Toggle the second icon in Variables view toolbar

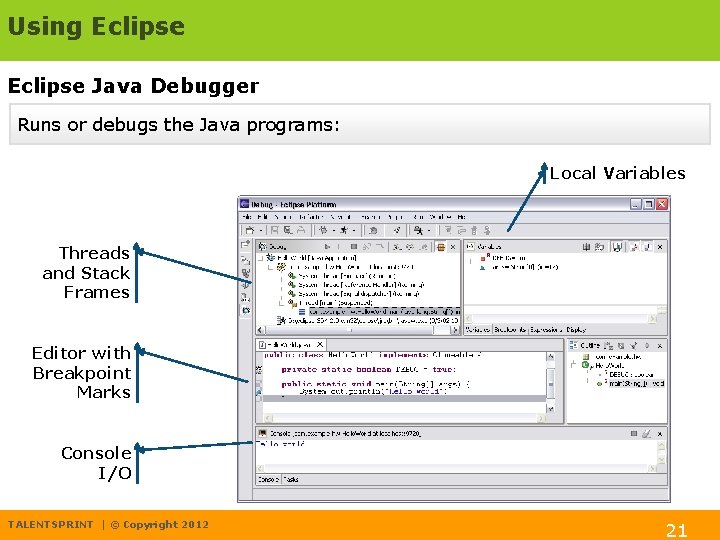(599, 247)
